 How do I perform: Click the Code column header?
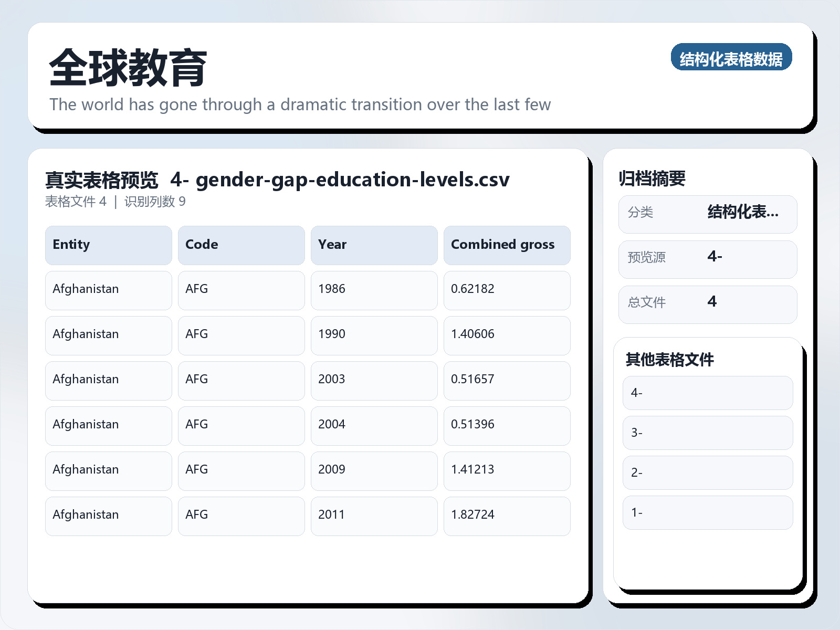point(241,245)
